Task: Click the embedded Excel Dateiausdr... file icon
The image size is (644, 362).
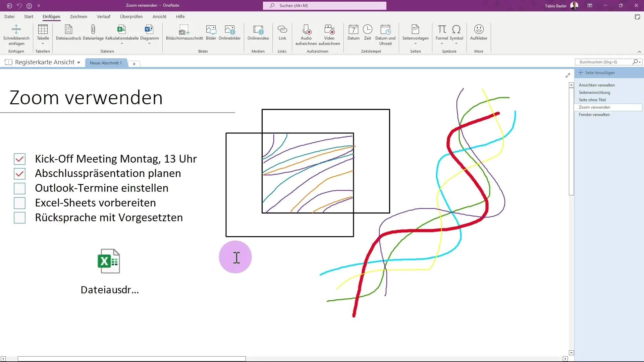Action: click(109, 261)
